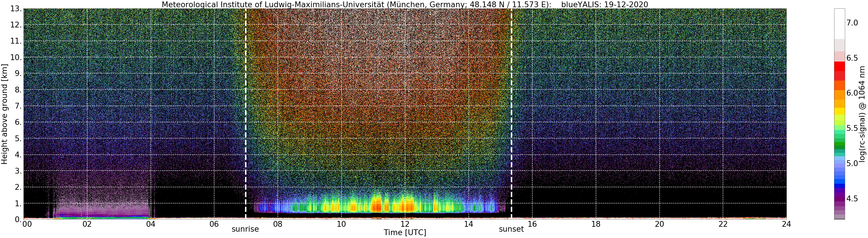Select the "Height above ground [km]" axis label
This screenshot has width=868, height=238.
click(4, 114)
